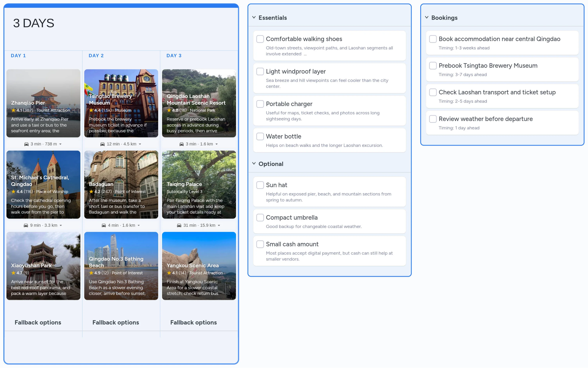This screenshot has width=588, height=368.
Task: Click the star rating icon on Xiaoyushan Park
Action: pyautogui.click(x=13, y=273)
